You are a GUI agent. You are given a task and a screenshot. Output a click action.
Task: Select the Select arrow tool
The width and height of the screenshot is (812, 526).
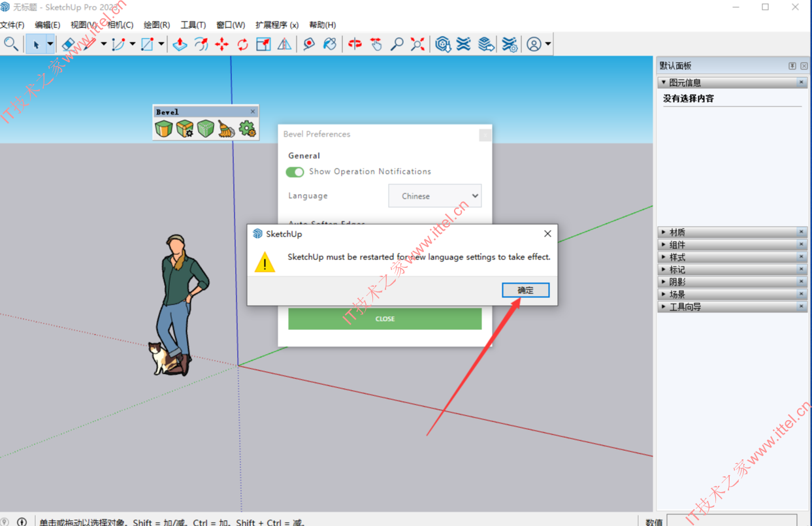click(36, 44)
